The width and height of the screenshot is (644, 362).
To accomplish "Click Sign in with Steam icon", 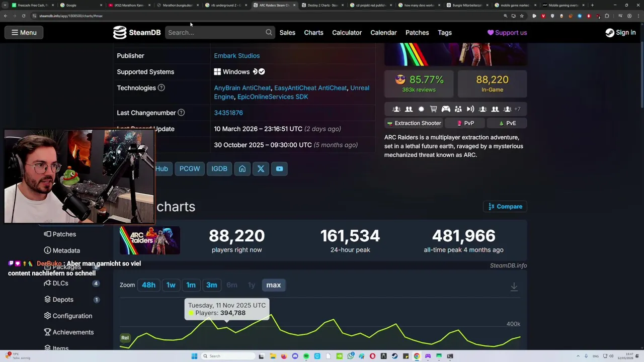I will pyautogui.click(x=610, y=33).
